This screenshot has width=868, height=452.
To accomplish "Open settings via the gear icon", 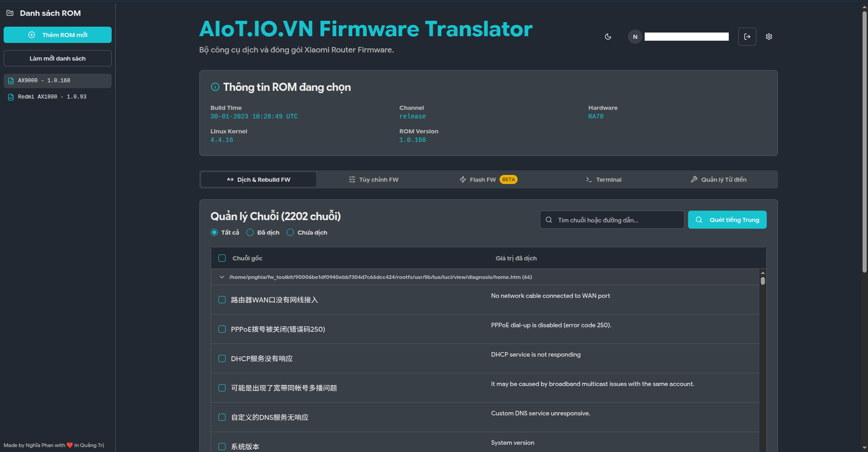I will tap(769, 37).
